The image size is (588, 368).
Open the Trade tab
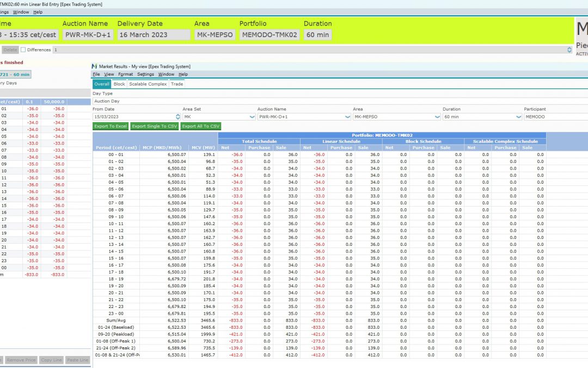177,84
